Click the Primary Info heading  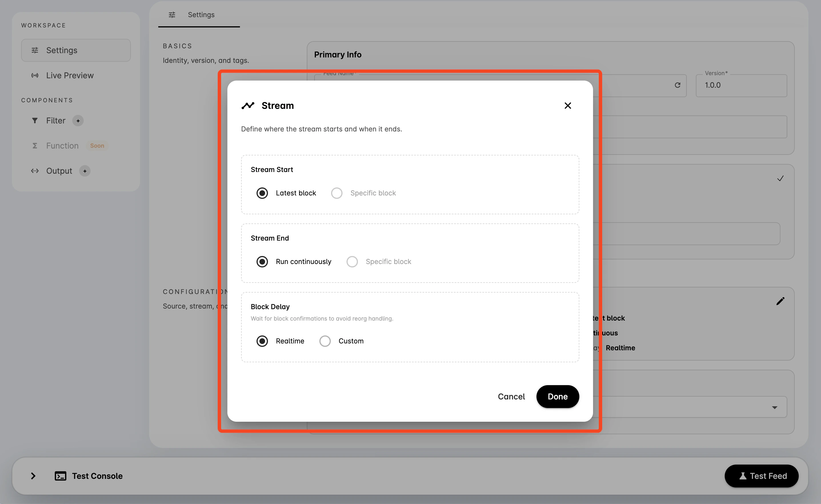338,55
